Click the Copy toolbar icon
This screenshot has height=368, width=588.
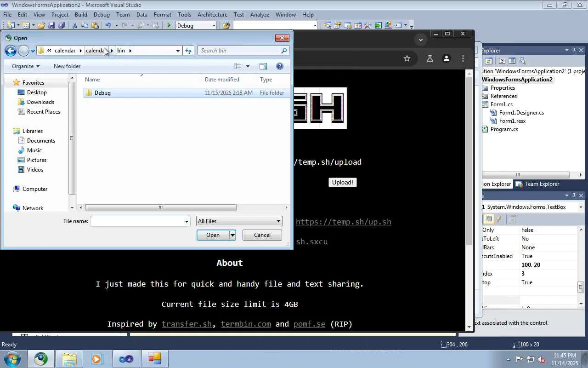(85, 26)
